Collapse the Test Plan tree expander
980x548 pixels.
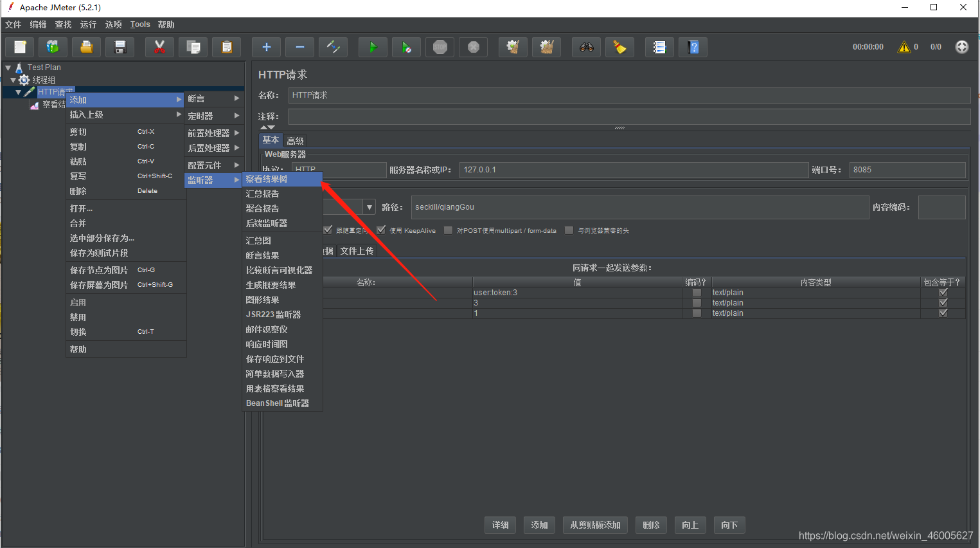click(x=8, y=67)
